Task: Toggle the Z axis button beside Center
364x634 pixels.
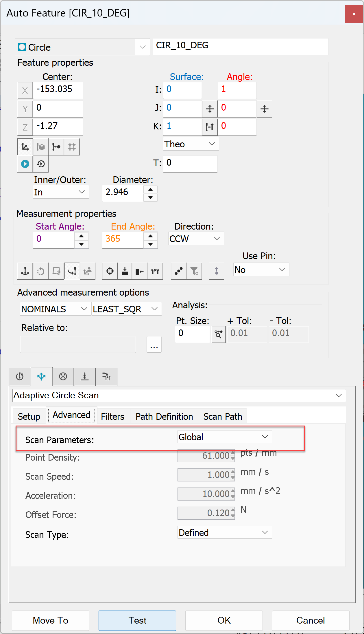Action: (25, 127)
